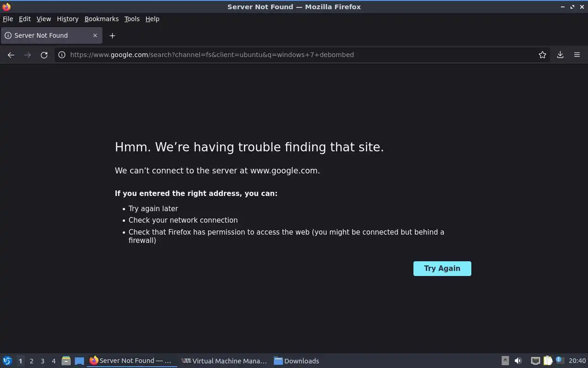Click the grayed forward navigation arrow
588x368 pixels.
tap(28, 55)
